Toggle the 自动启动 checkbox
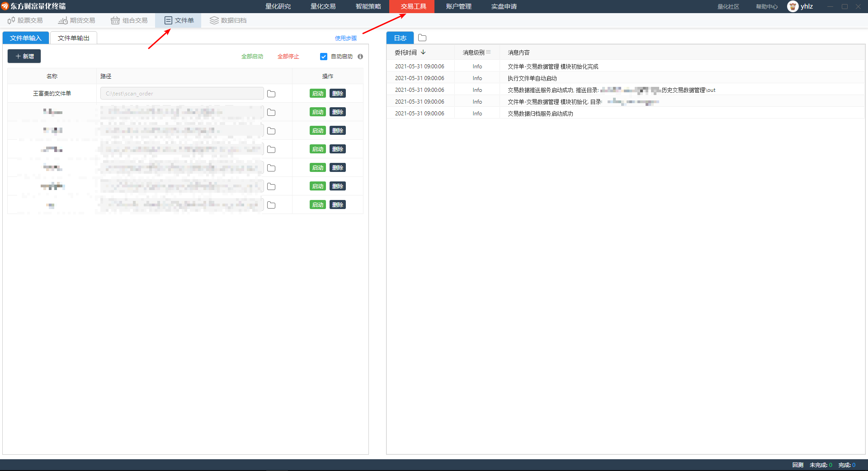This screenshot has width=868, height=471. click(x=324, y=57)
